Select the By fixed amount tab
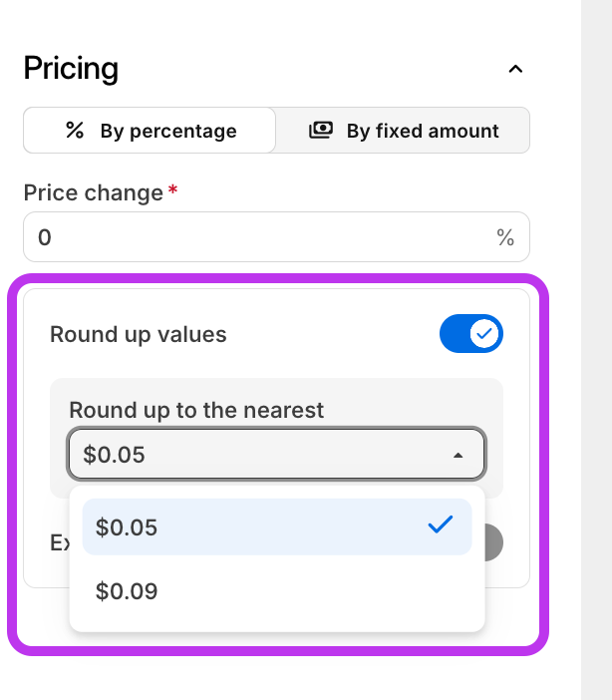The image size is (612, 700). 403,131
